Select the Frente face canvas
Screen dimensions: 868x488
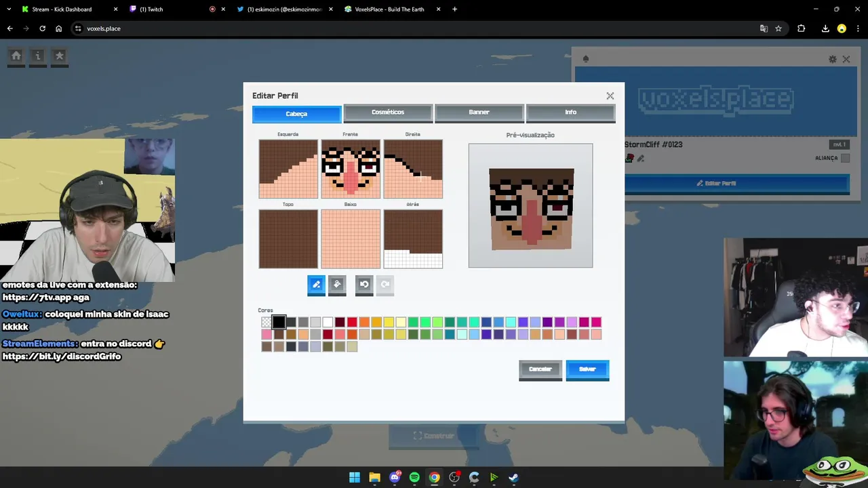coord(351,169)
